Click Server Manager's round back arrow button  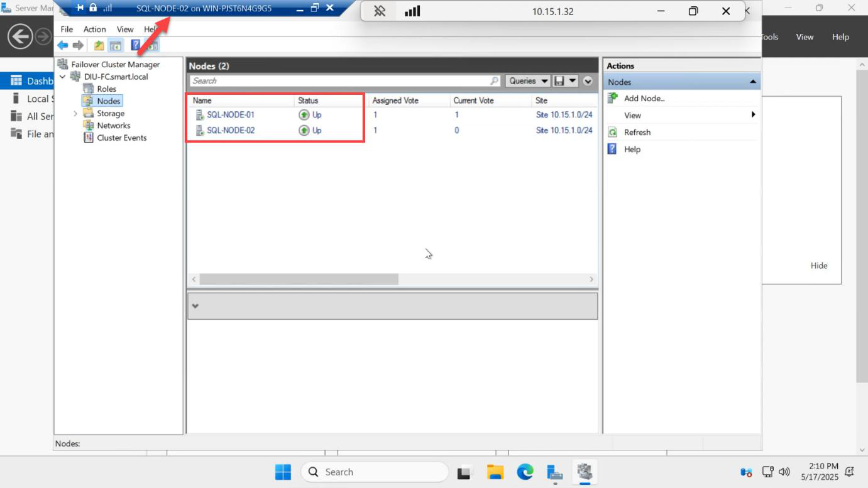pyautogui.click(x=20, y=36)
